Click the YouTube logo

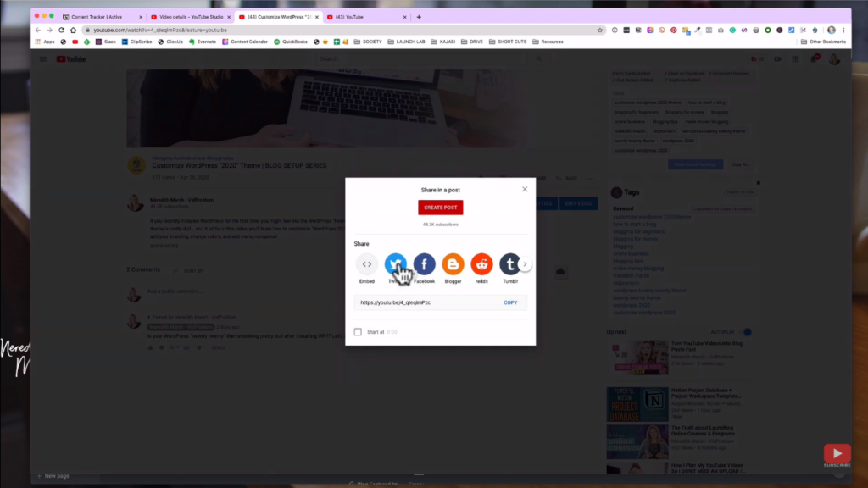[x=71, y=59]
